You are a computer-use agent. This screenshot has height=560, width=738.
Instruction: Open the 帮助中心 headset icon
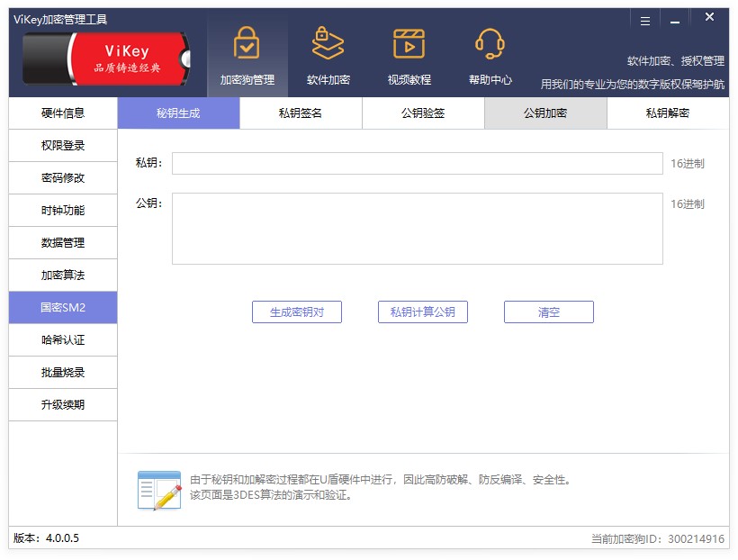pos(490,43)
